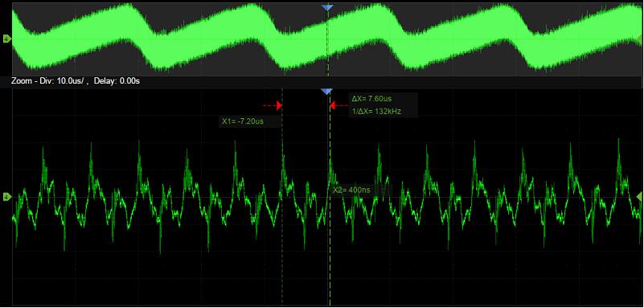This screenshot has width=644, height=308.
Task: Click the channel ground marker beside zoomed waveform
Action: (x=6, y=198)
